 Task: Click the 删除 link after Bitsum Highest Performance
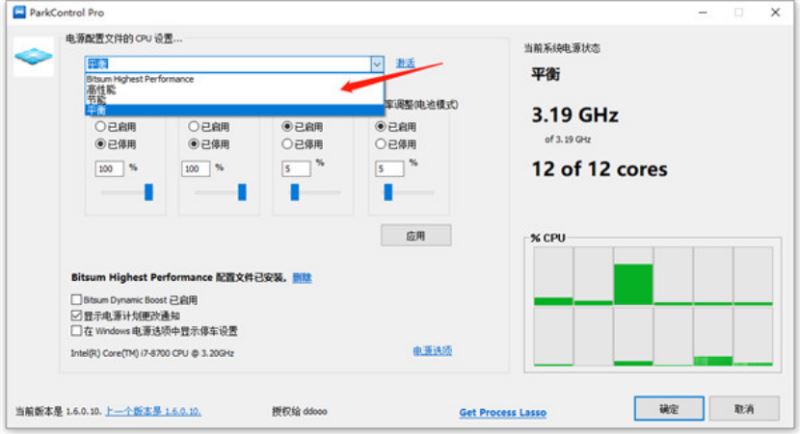point(302,278)
